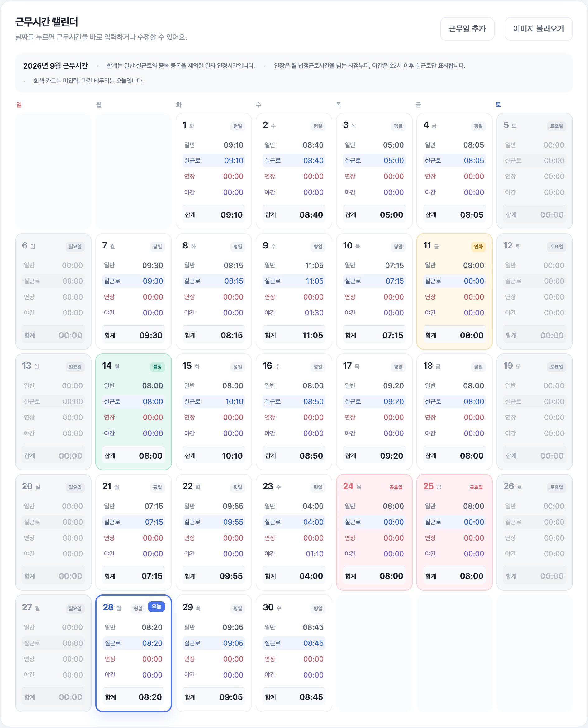Open the empty day 5 Saturday card
This screenshot has width=588, height=728.
click(x=534, y=171)
